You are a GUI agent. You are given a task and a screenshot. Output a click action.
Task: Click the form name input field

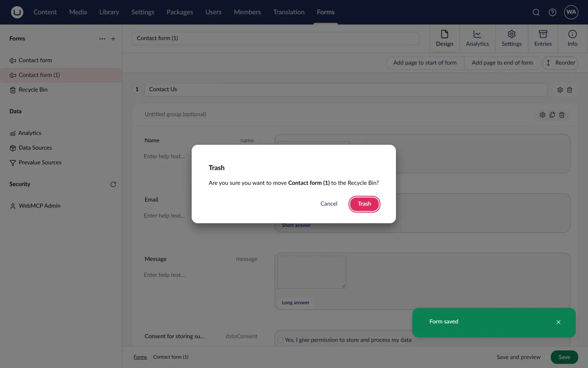[276, 38]
